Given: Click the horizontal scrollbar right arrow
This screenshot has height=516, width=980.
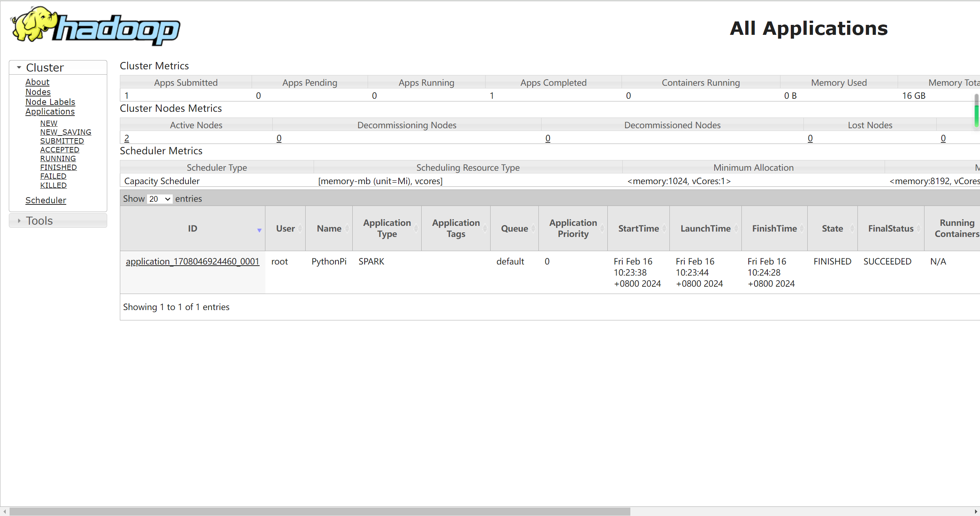Looking at the screenshot, I should 975,511.
